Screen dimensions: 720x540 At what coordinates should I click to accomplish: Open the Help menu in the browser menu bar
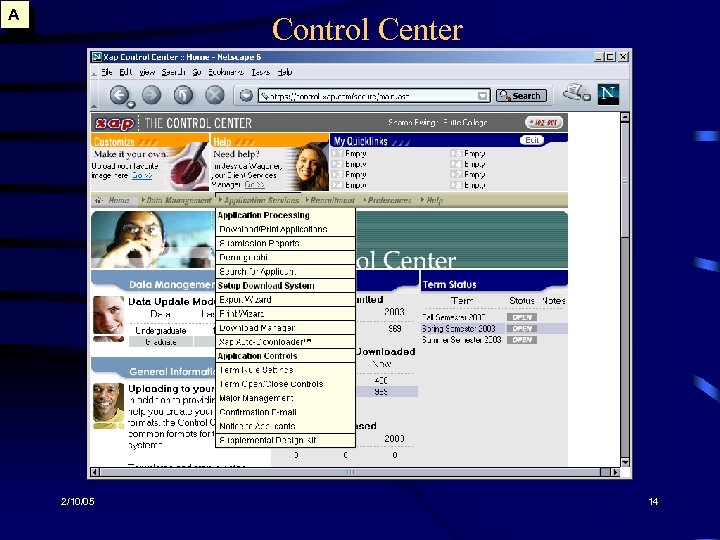[285, 72]
